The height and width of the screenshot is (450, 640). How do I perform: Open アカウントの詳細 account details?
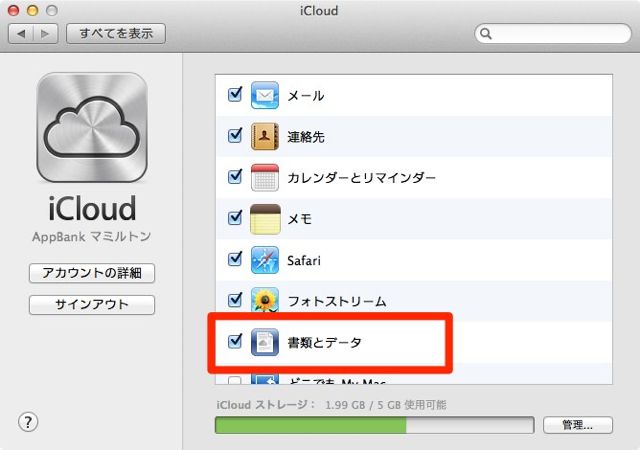92,273
